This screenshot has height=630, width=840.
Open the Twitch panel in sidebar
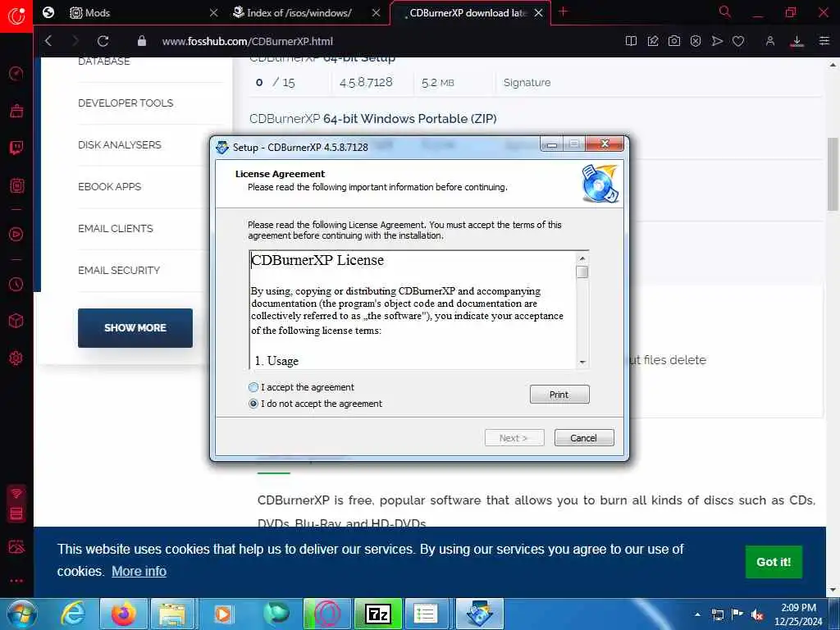(16, 148)
